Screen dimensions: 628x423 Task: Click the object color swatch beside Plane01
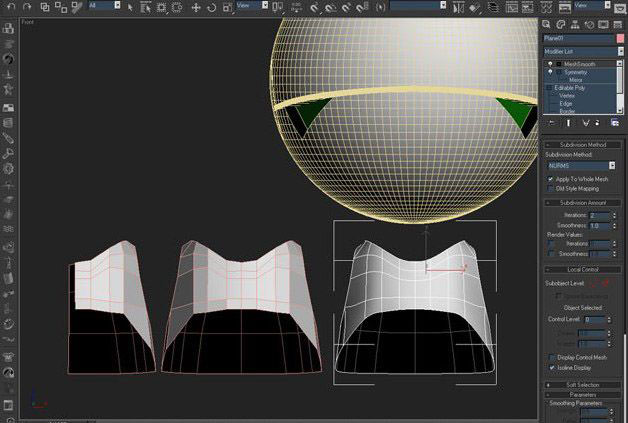618,38
